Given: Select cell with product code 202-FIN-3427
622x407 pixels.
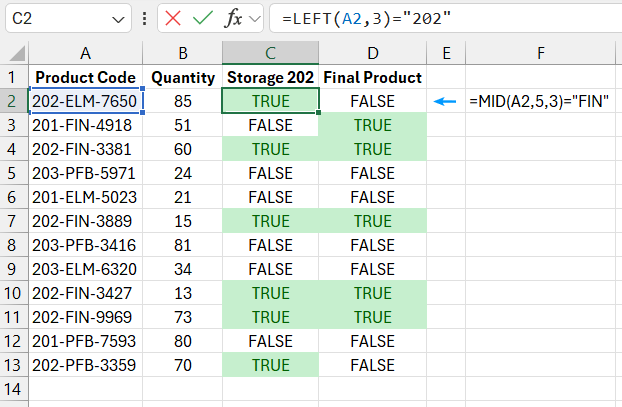Looking at the screenshot, I should [86, 293].
